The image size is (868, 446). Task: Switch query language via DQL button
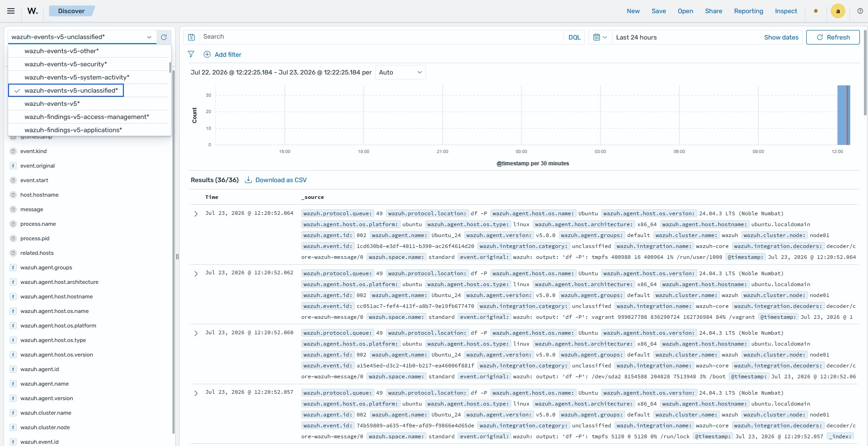click(574, 37)
